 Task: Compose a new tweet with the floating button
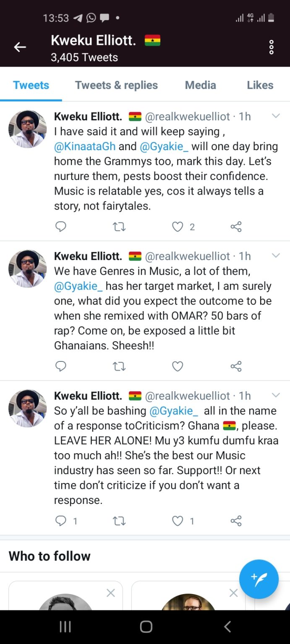pyautogui.click(x=259, y=579)
